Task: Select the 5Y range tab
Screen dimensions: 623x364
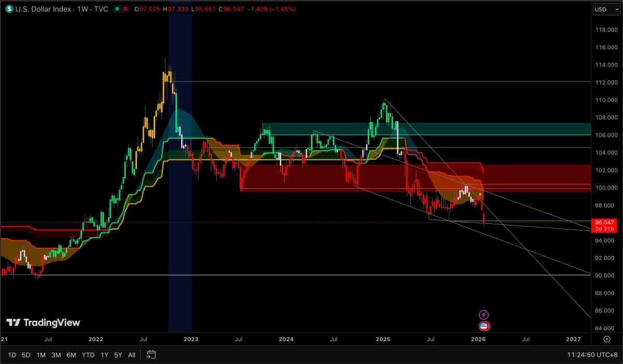Action: [x=118, y=355]
